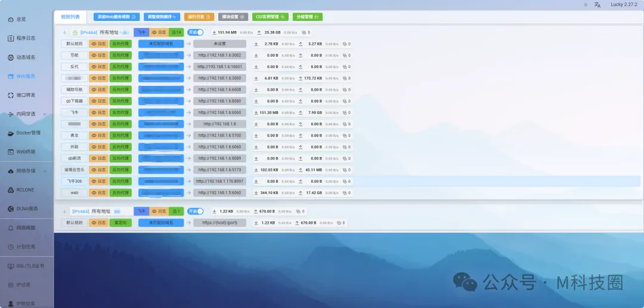
Task: Click the green 1 sub-rule count badge
Action: click(176, 211)
